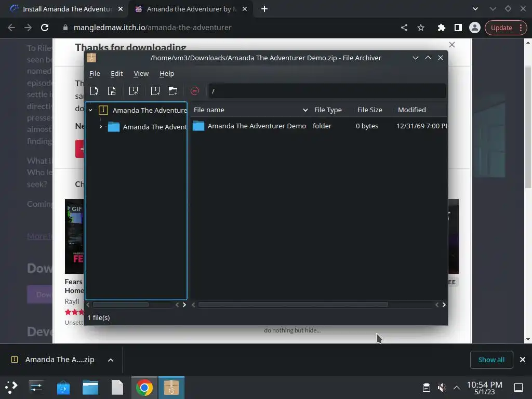Expand hidden system tray icons
532x399 pixels.
pyautogui.click(x=457, y=388)
